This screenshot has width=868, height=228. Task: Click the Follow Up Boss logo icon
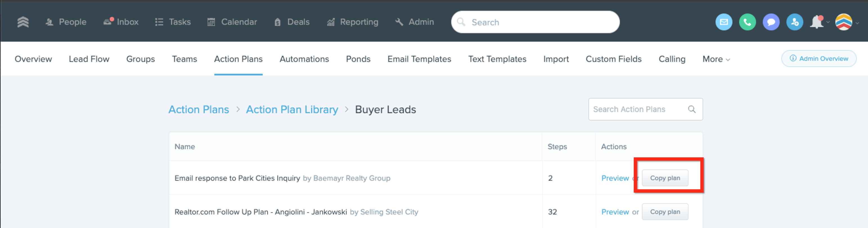pos(23,22)
